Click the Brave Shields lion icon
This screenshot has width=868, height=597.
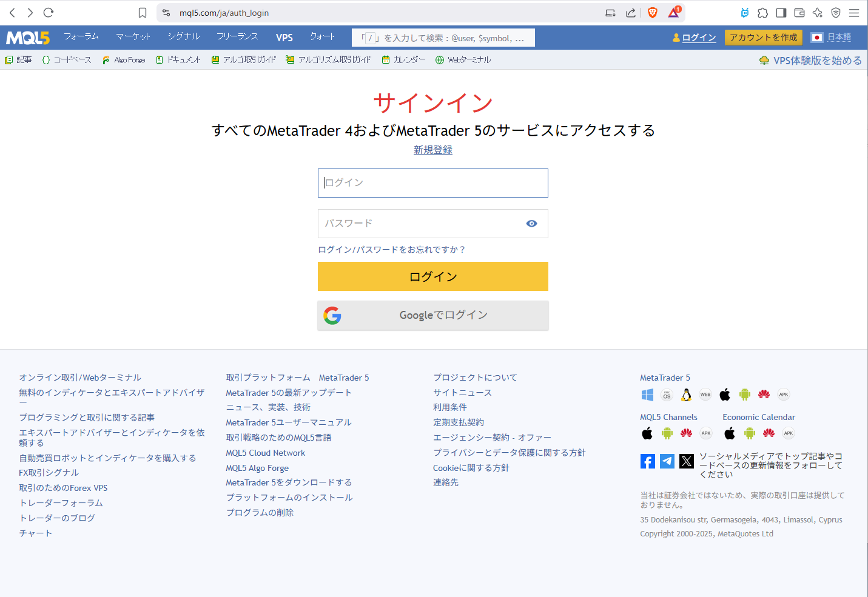653,13
